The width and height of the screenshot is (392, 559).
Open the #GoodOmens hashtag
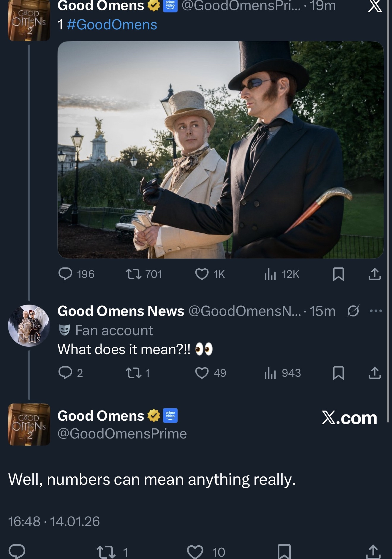pyautogui.click(x=112, y=24)
